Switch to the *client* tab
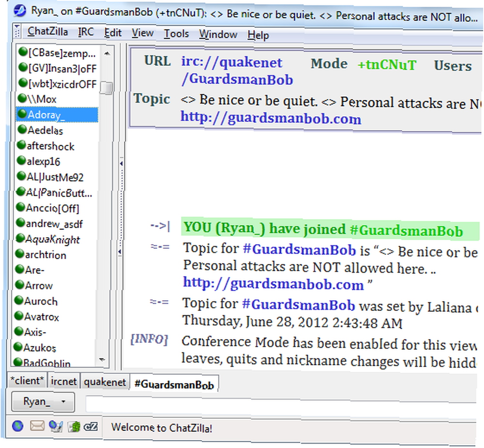This screenshot has width=484, height=448. point(27,380)
